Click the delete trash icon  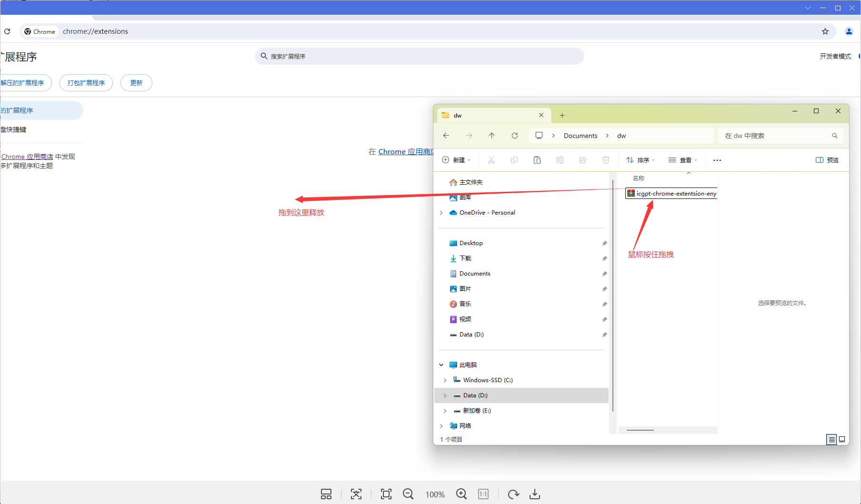(606, 160)
